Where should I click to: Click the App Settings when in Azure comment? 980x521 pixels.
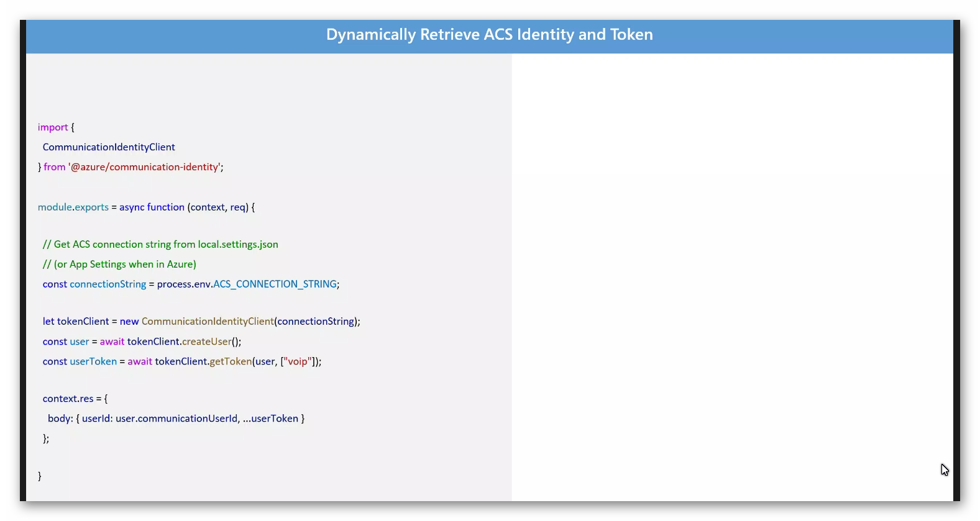coord(119,265)
